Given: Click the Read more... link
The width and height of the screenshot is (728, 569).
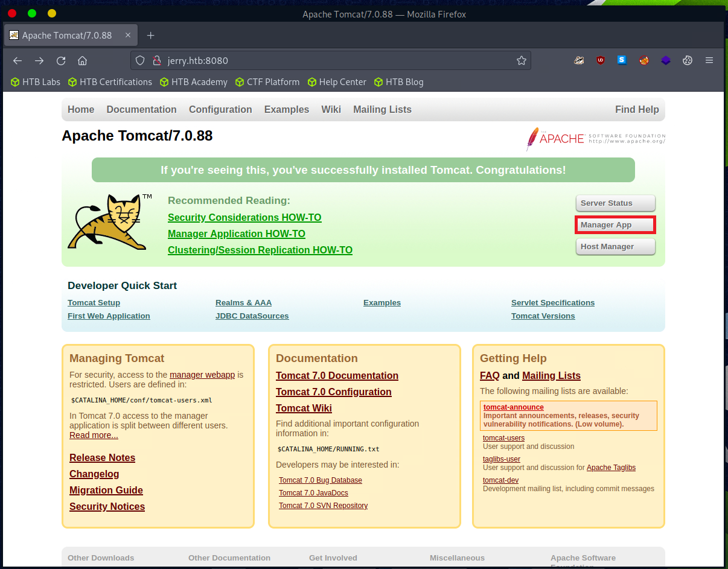Looking at the screenshot, I should coord(94,435).
